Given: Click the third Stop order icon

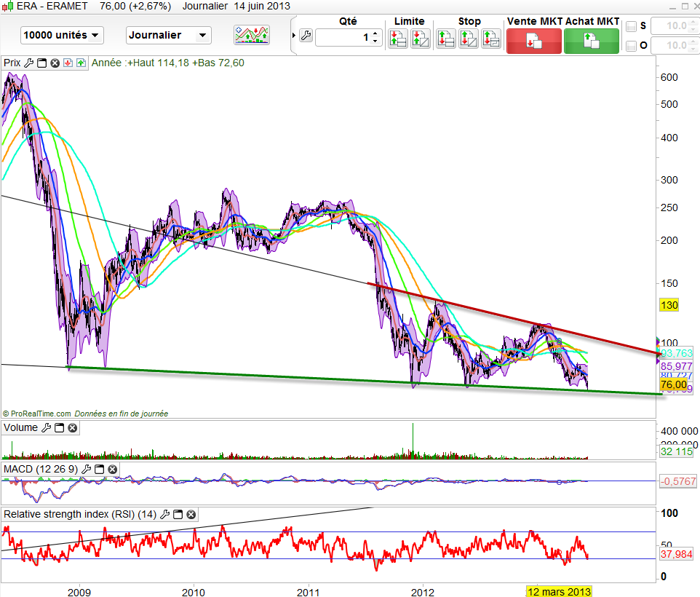Looking at the screenshot, I should 492,39.
